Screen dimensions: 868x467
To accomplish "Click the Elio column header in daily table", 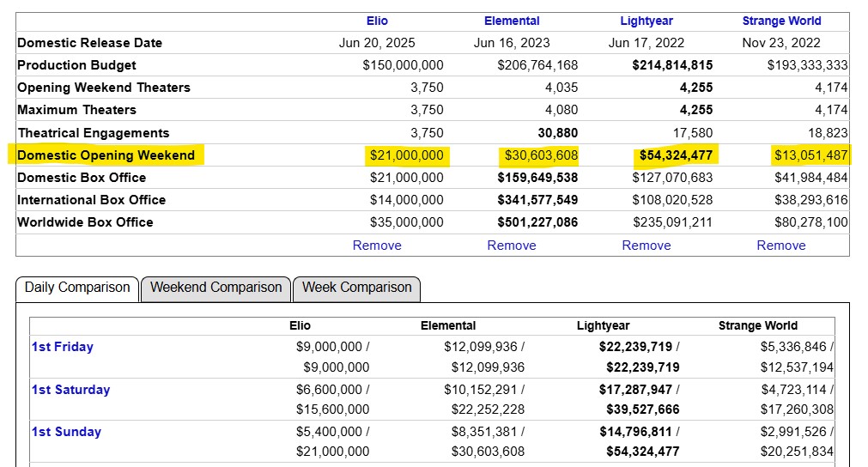I will coord(300,325).
